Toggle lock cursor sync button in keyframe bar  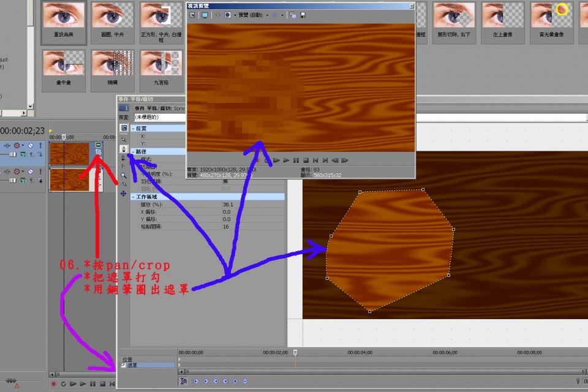click(x=184, y=381)
